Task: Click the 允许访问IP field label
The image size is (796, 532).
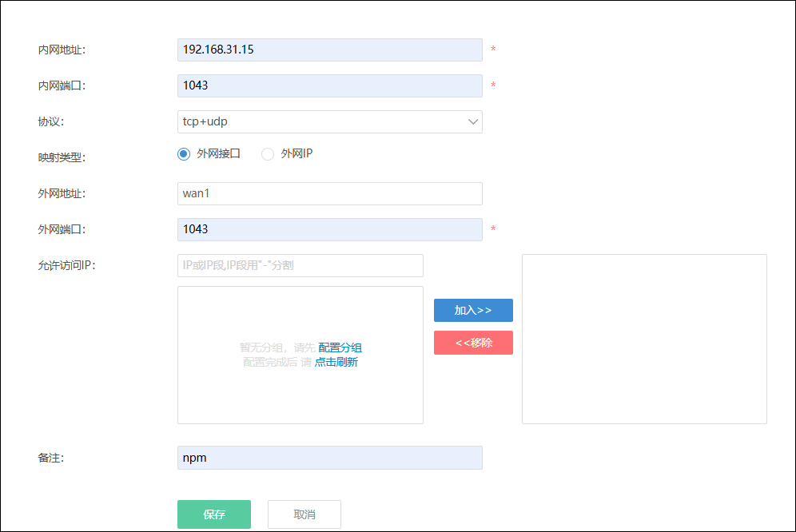Action: tap(67, 266)
